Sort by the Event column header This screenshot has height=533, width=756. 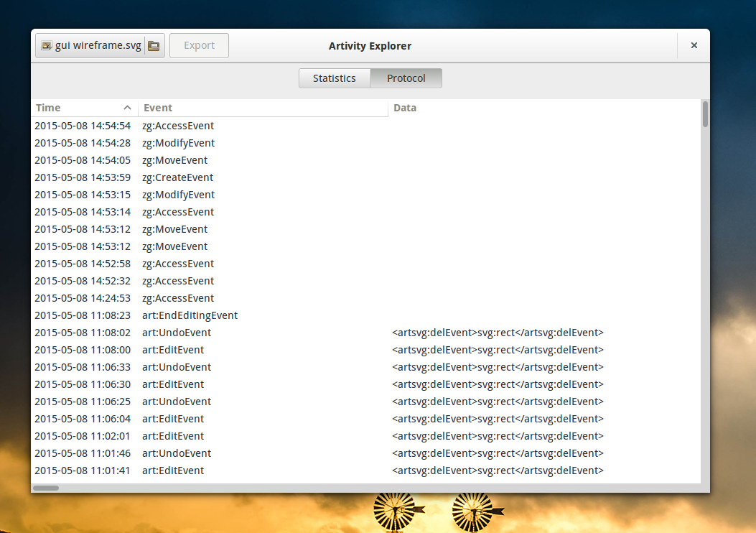coord(262,108)
